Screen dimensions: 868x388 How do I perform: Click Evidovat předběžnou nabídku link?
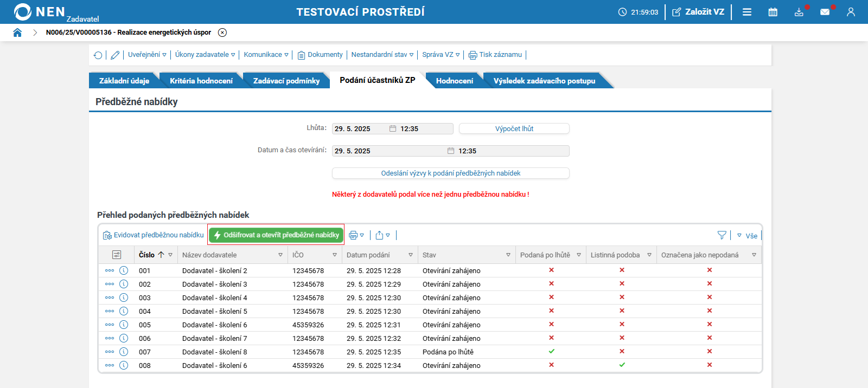click(154, 235)
